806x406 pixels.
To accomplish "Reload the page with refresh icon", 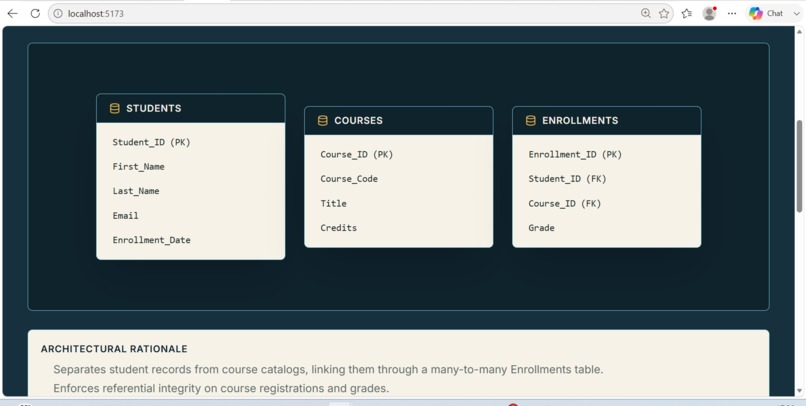I will coord(35,14).
